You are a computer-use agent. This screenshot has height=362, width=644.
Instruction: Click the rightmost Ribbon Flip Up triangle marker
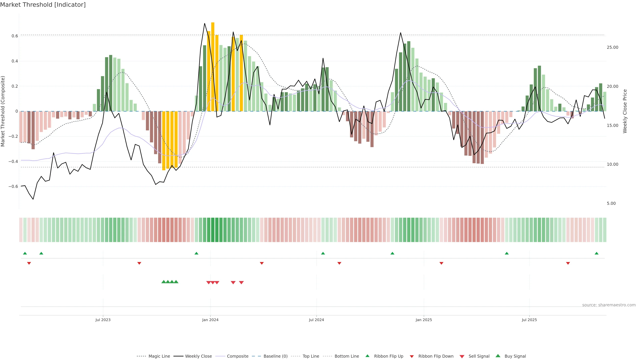click(597, 253)
